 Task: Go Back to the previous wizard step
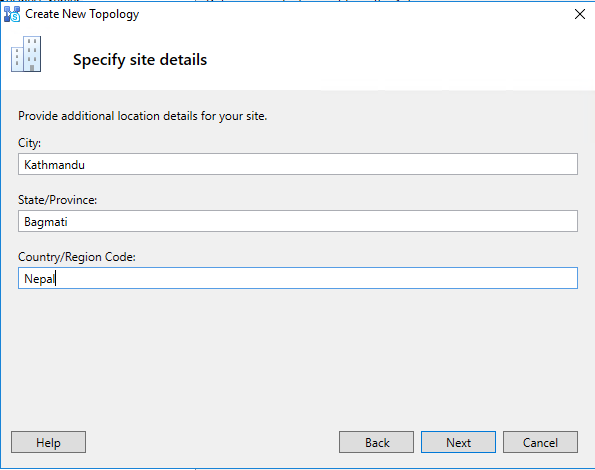pyautogui.click(x=376, y=442)
